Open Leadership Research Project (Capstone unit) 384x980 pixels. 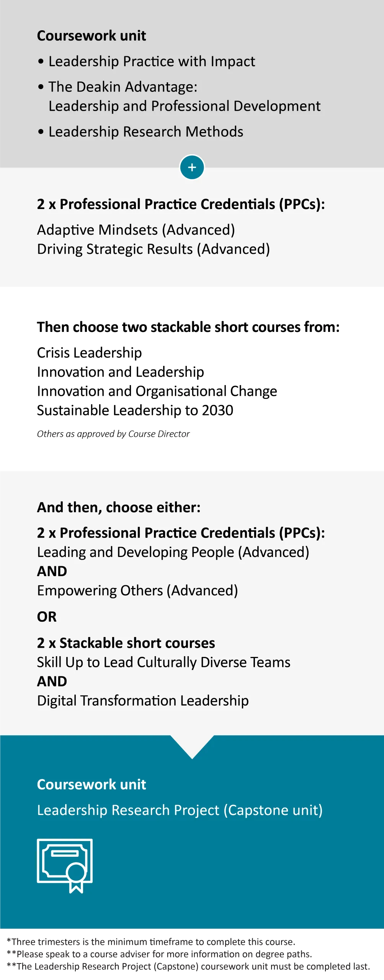[x=180, y=810]
